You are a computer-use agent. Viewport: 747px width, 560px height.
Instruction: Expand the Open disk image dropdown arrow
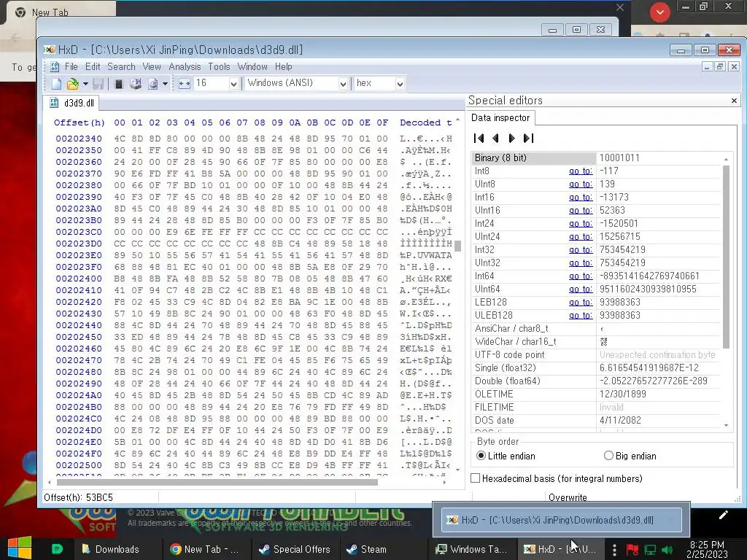point(165,84)
